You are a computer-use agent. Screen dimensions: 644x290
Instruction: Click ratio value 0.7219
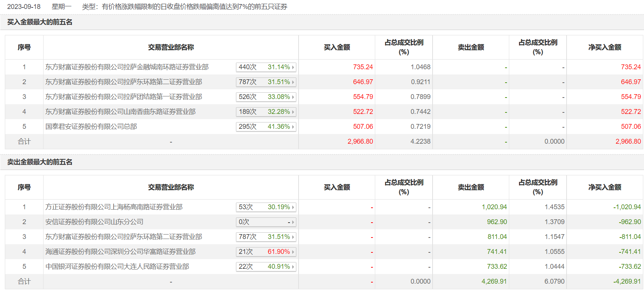click(421, 127)
